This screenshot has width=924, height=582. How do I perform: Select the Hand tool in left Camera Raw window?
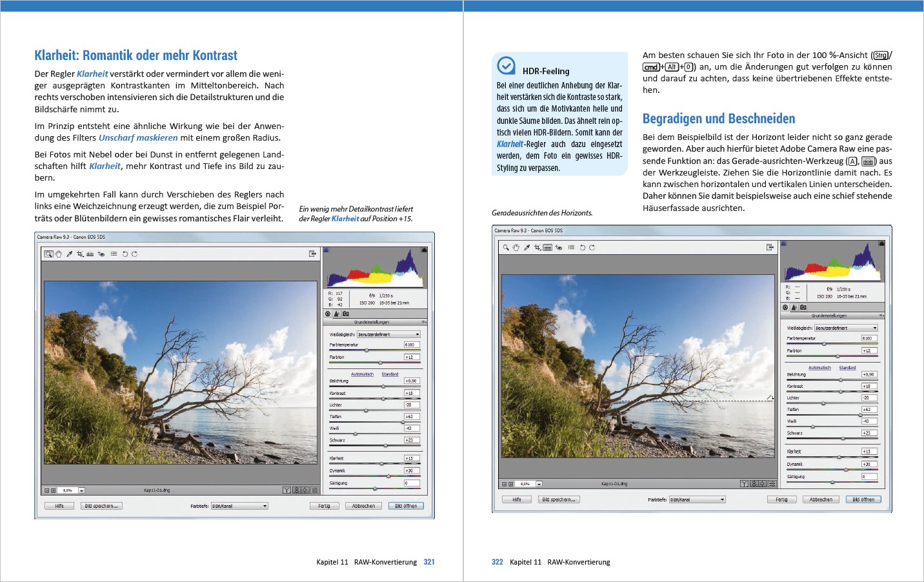(x=58, y=254)
